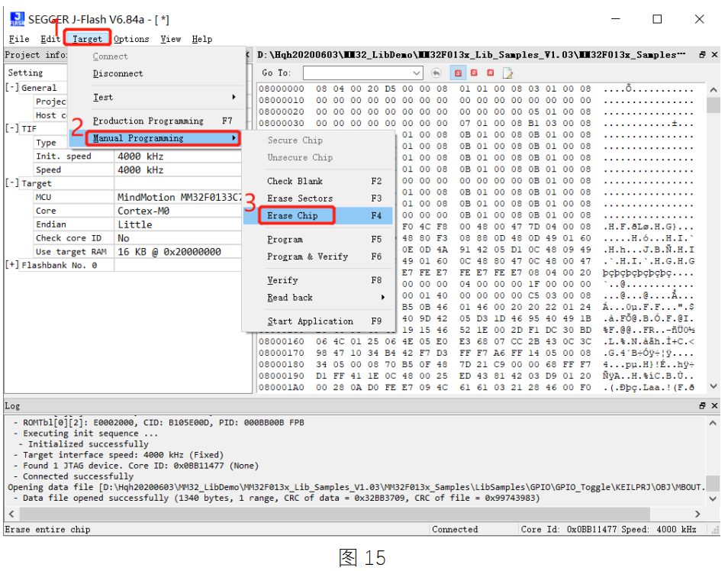Close the data file hex panel
Screen dimensions: 728x571
pos(714,55)
